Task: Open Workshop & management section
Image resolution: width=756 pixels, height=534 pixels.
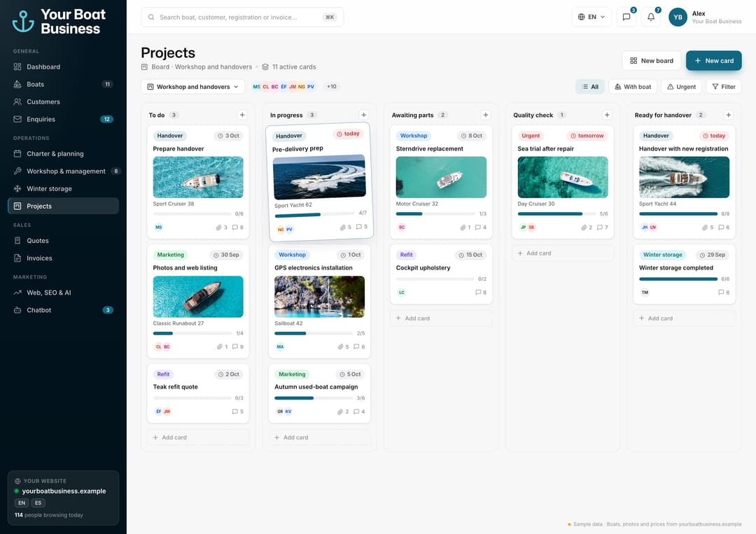Action: point(63,171)
